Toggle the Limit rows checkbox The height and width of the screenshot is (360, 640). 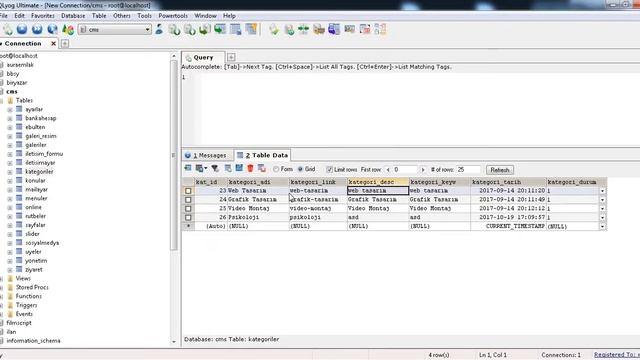tap(329, 169)
